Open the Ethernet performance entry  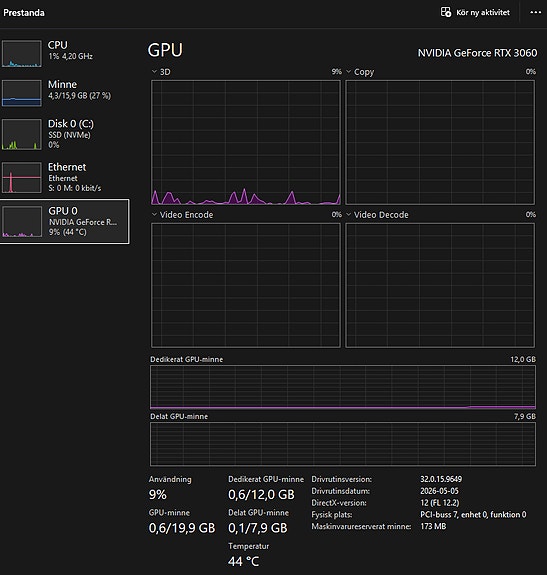[x=65, y=177]
